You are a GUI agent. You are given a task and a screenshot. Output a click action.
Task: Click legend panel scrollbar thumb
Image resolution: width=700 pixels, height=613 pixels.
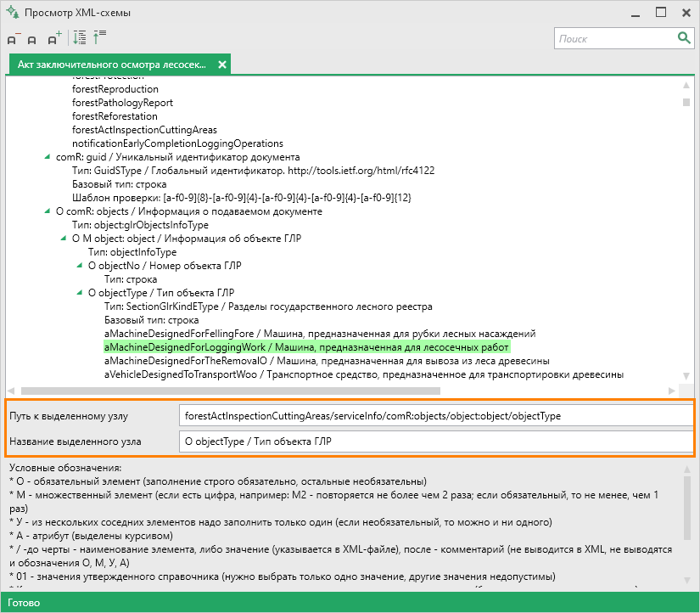click(687, 509)
